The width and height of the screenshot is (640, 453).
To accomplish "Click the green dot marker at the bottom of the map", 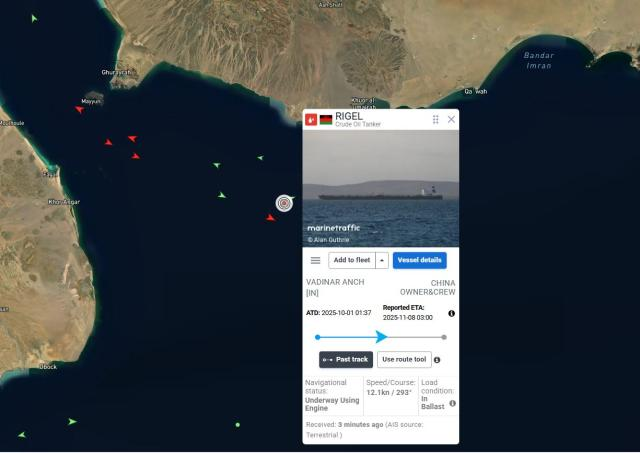I will (238, 425).
